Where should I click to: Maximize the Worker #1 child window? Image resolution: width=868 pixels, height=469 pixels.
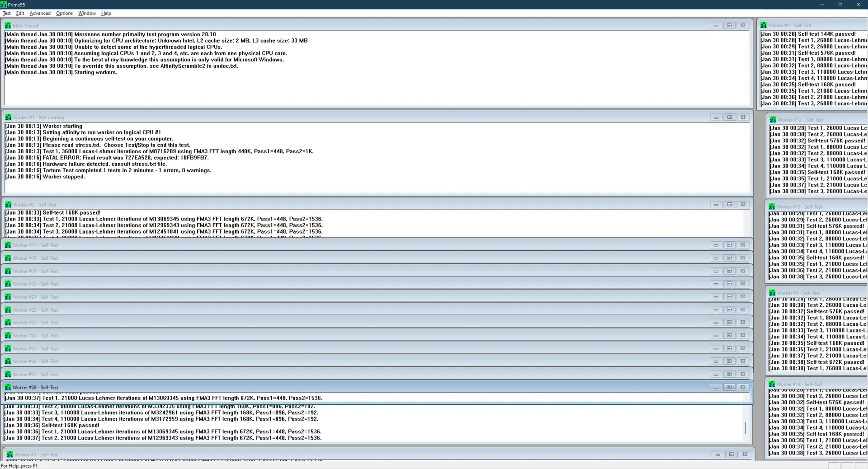(729, 117)
